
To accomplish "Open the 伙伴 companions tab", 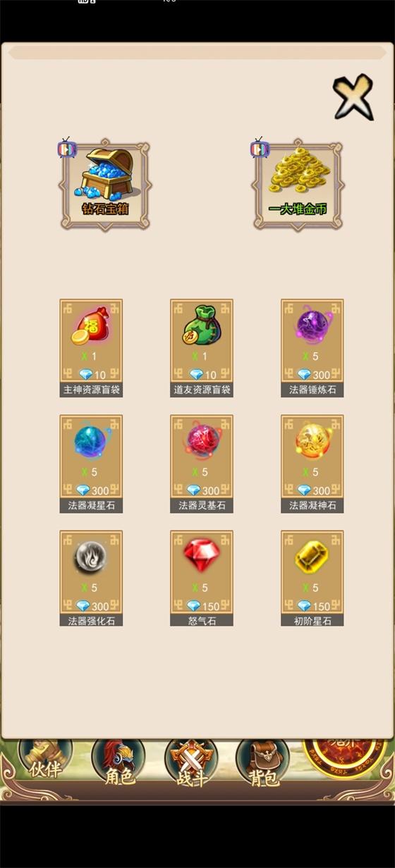I will pyautogui.click(x=46, y=761).
